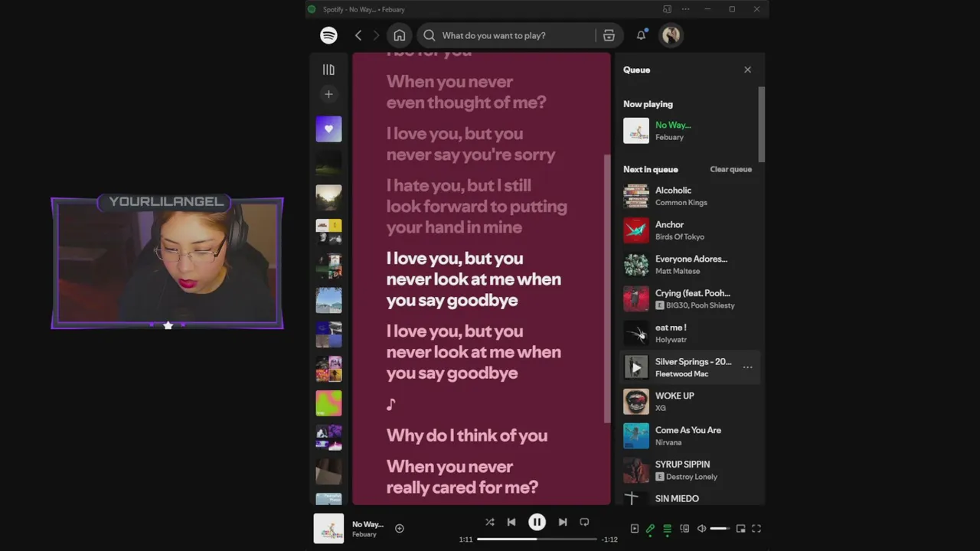The width and height of the screenshot is (980, 551).
Task: Skip to the previous track
Action: pyautogui.click(x=511, y=522)
